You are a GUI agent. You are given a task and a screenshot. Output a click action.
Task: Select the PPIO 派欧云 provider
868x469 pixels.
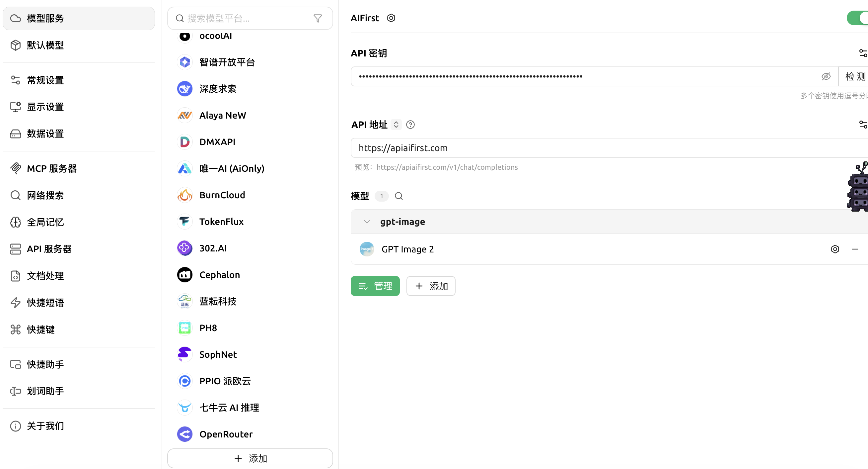(250, 381)
